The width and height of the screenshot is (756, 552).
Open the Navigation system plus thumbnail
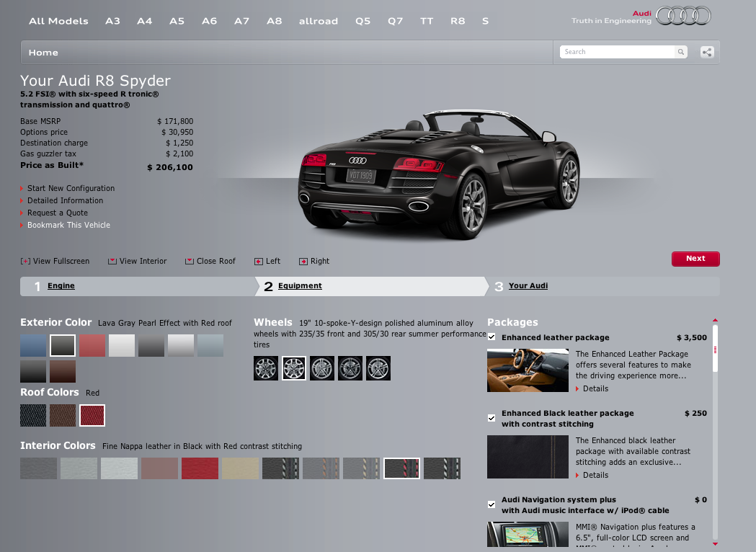[x=528, y=534]
